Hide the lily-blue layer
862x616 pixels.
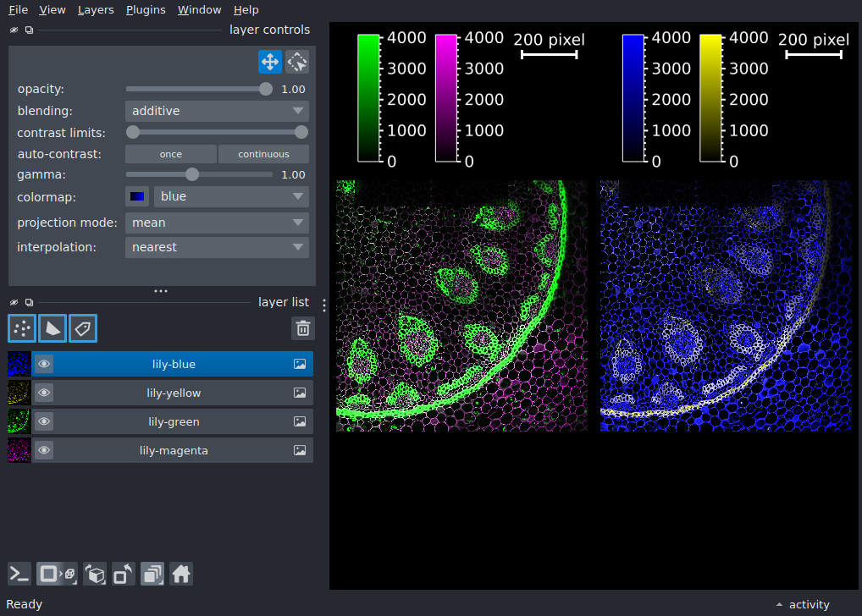pos(44,364)
